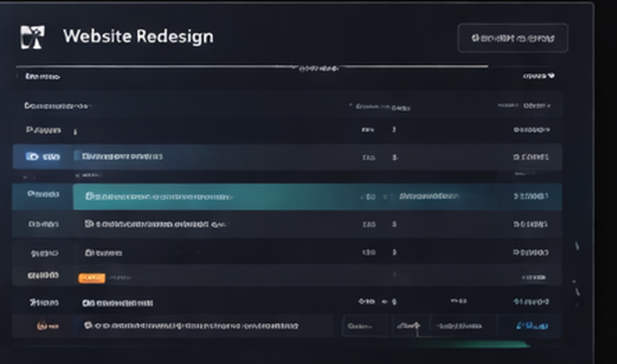617x364 pixels.
Task: Click the blue link at the bottom-right
Action: click(x=532, y=326)
